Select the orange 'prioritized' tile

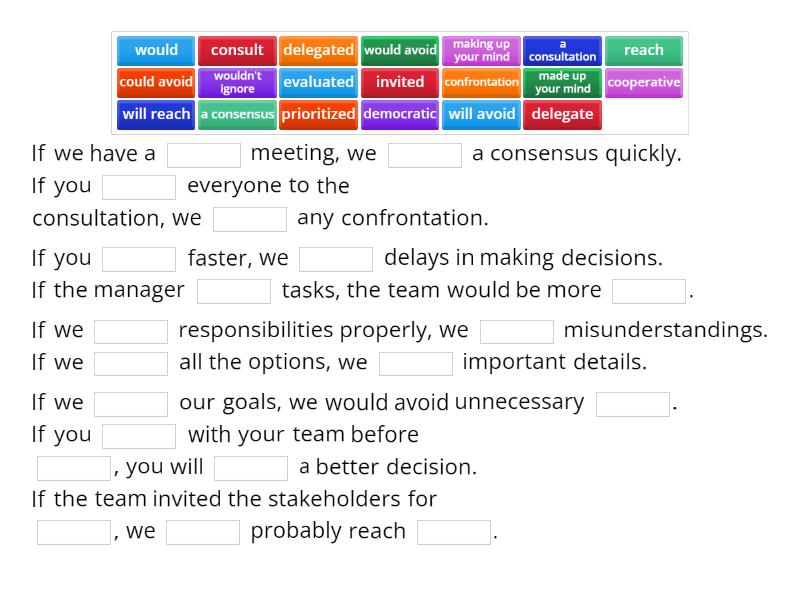coord(318,114)
